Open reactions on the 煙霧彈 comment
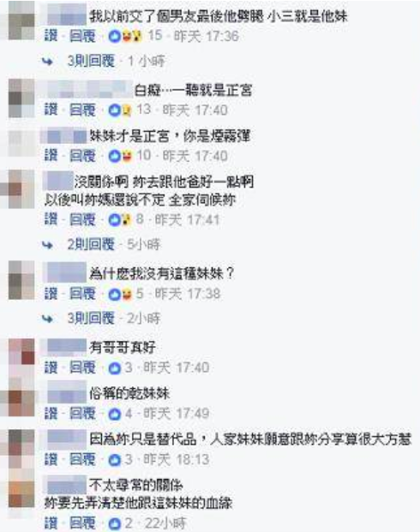 point(120,156)
